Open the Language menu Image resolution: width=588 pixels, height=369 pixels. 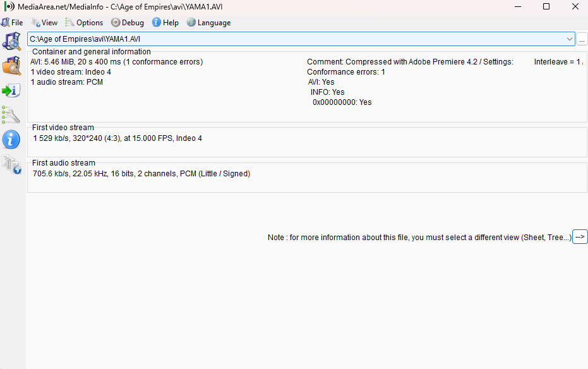[209, 23]
